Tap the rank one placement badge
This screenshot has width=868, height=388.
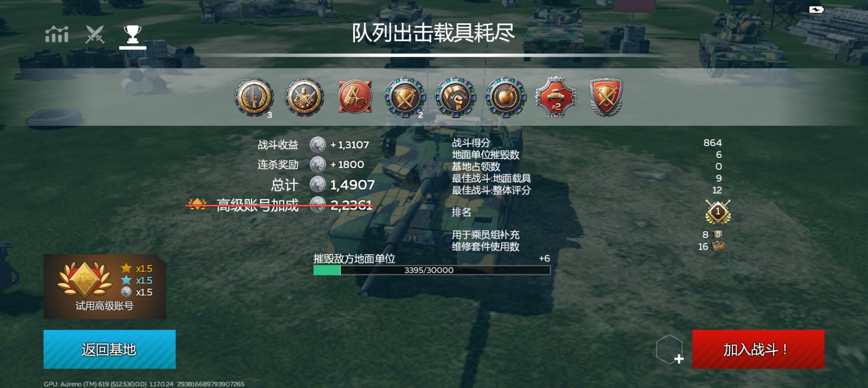pyautogui.click(x=718, y=212)
